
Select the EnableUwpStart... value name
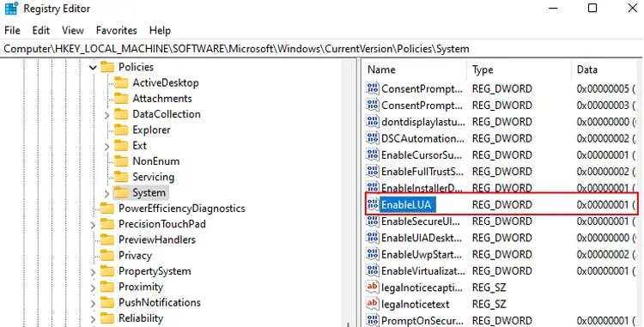[x=422, y=254]
